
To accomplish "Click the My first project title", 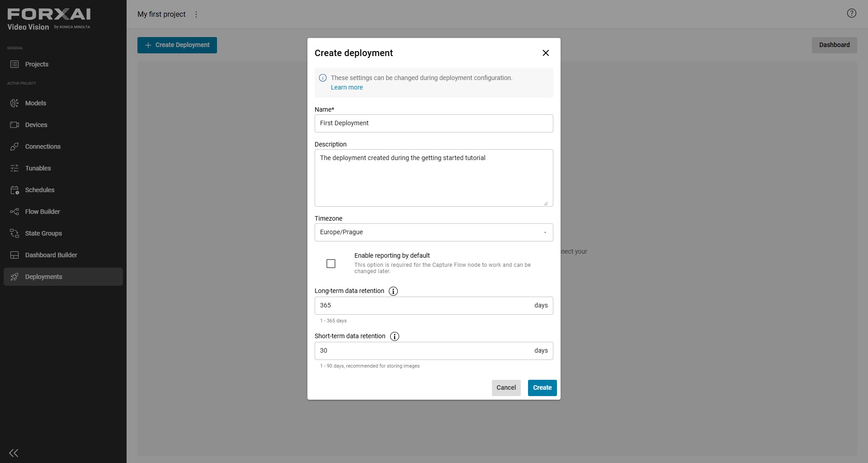I will (161, 14).
